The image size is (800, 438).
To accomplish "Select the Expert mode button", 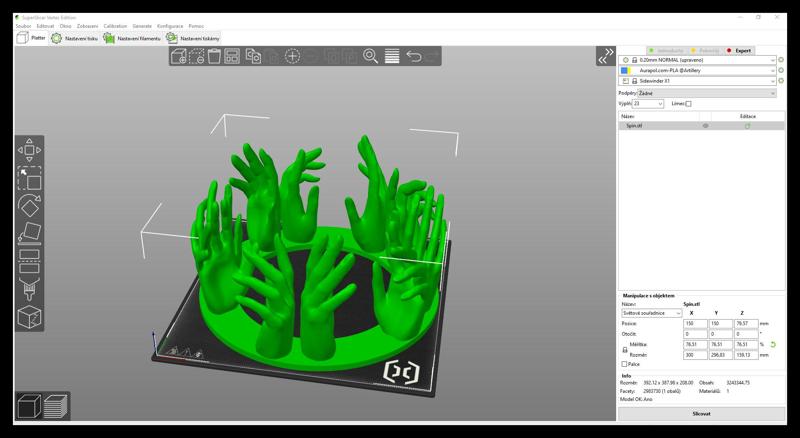I will click(739, 51).
